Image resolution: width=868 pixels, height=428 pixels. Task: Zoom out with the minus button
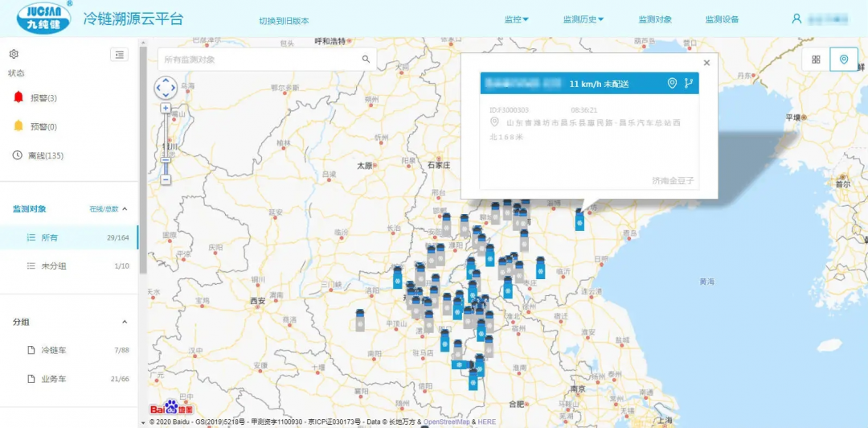(x=166, y=179)
